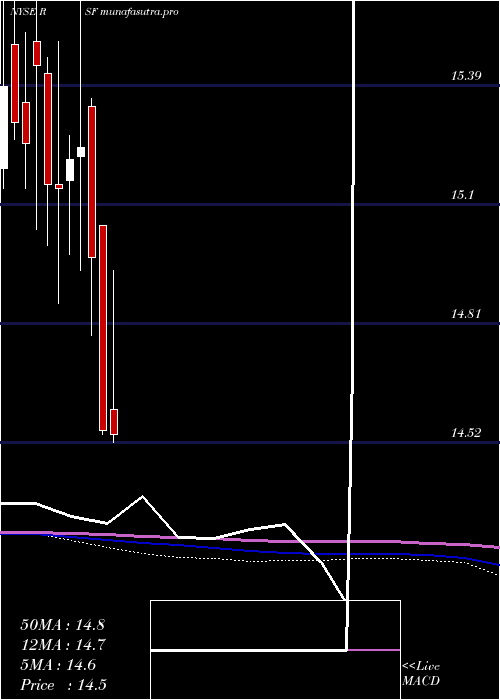Image resolution: width=500 pixels, height=700 pixels.
Task: Click the last red candlestick near 14.52
Action: coord(114,421)
